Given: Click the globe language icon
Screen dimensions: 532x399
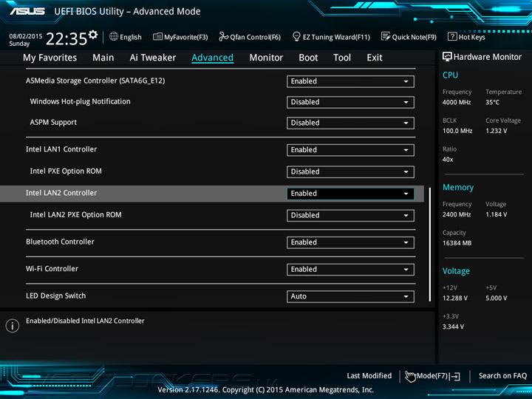Looking at the screenshot, I should 114,37.
